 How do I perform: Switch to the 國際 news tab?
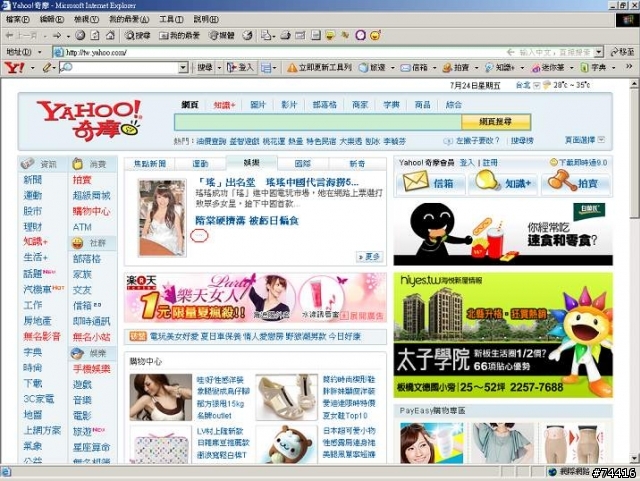(x=303, y=164)
